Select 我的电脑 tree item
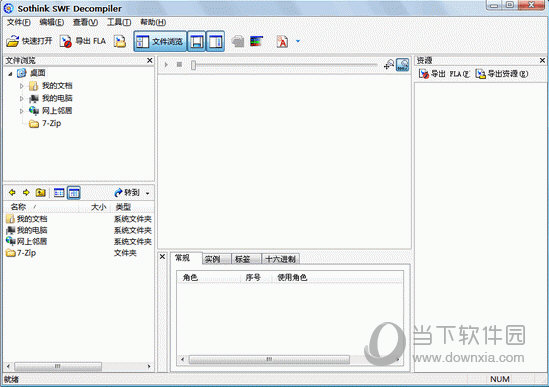Screen dimensions: 549x387 [51, 98]
